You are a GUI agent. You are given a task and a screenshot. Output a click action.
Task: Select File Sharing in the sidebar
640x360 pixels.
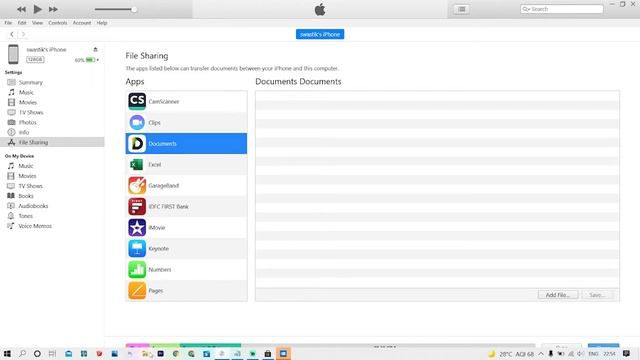52,142
